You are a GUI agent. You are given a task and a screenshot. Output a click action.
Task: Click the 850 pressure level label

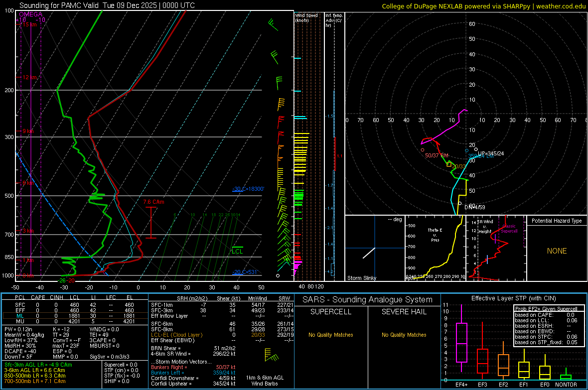tap(9, 257)
